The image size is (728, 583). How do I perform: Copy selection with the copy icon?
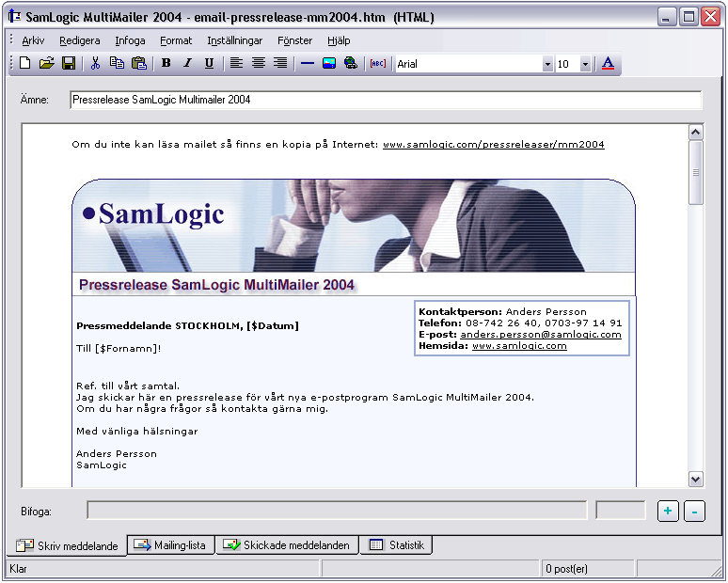coord(117,63)
